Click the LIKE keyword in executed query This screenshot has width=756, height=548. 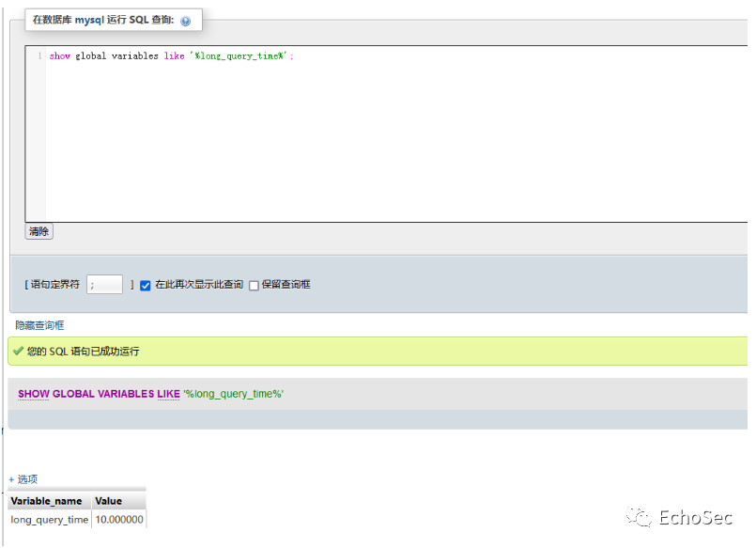pyautogui.click(x=168, y=394)
